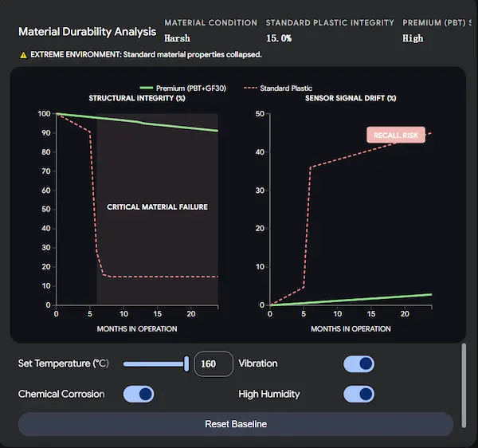478x448 pixels.
Task: Click the RECALL RISK badge on the chart
Action: click(x=396, y=135)
